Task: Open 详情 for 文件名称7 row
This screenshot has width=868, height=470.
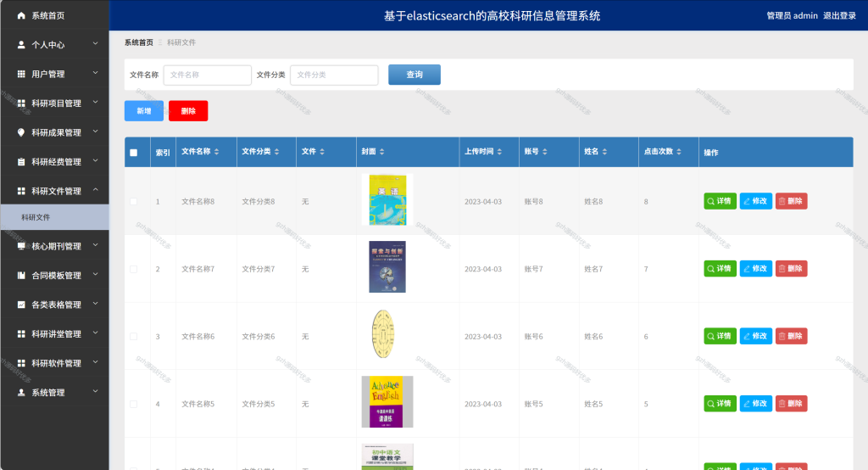Action: click(720, 269)
